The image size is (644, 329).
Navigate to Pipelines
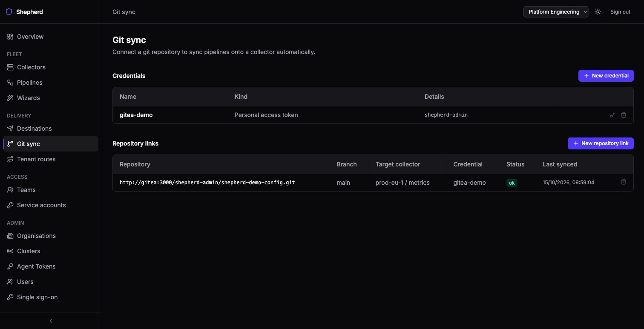(x=51, y=83)
